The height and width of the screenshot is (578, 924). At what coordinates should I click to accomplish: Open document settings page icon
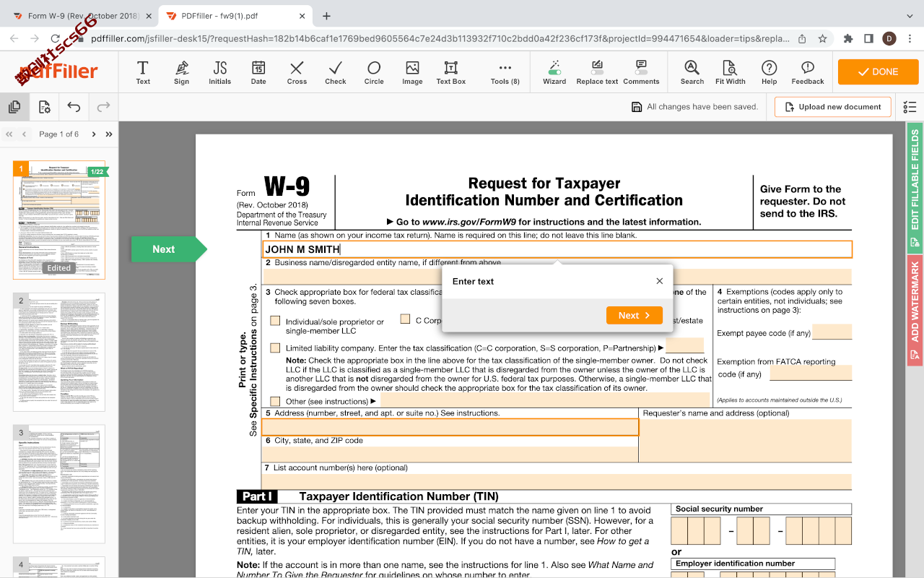coord(45,107)
